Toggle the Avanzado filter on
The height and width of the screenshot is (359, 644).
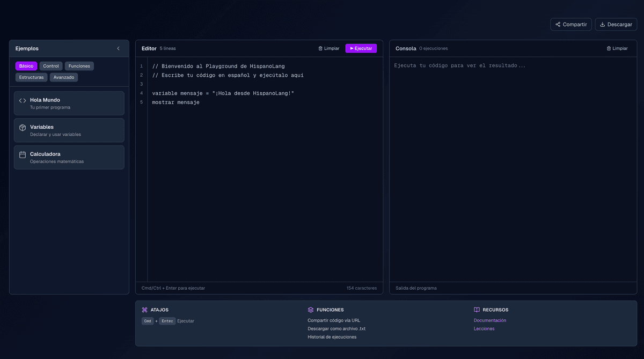click(64, 77)
